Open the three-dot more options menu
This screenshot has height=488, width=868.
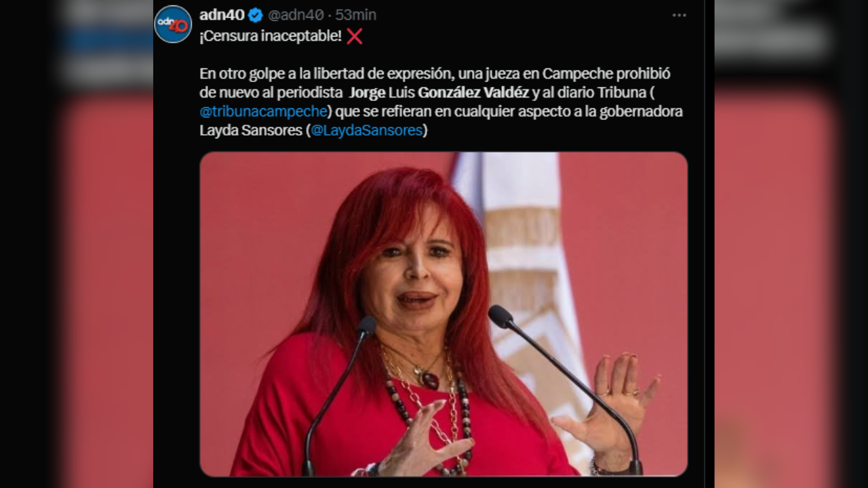click(679, 16)
